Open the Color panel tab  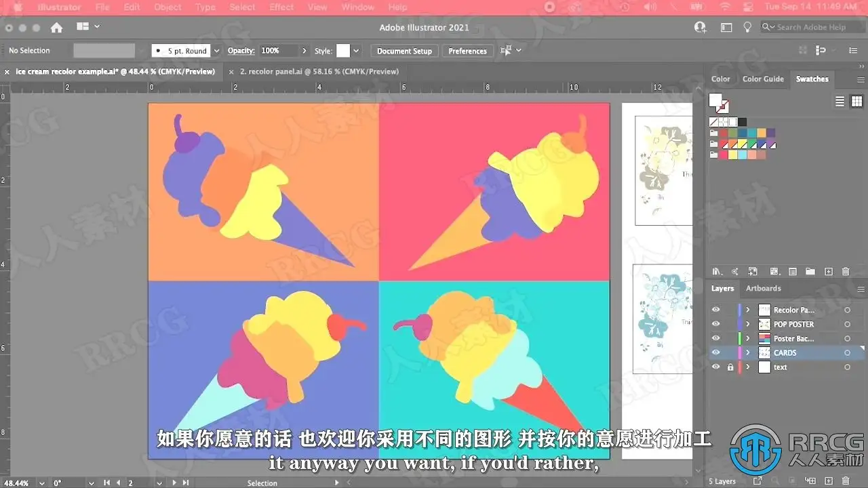coord(720,79)
